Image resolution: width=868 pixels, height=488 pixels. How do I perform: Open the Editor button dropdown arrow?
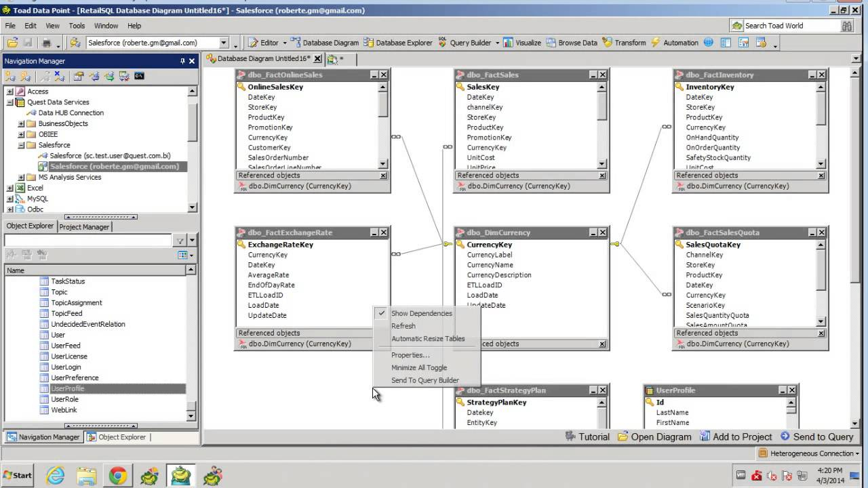coord(284,43)
